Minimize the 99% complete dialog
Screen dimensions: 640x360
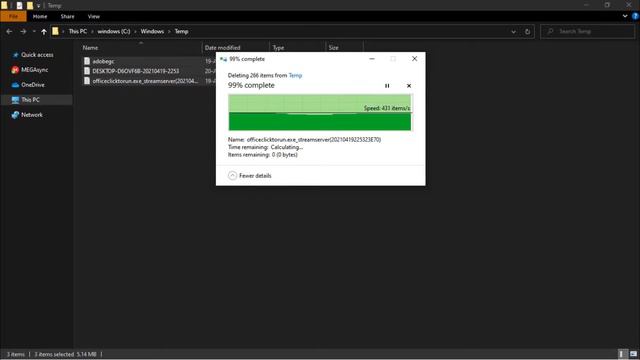(x=372, y=59)
